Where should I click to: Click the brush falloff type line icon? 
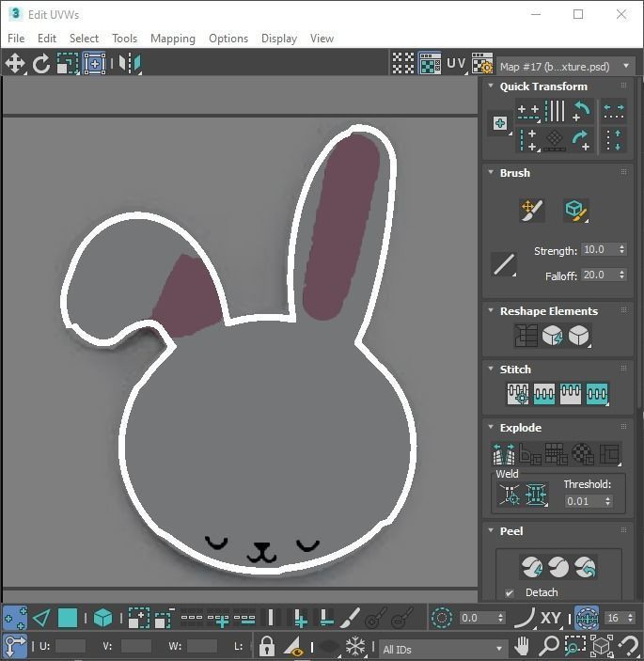(x=504, y=264)
